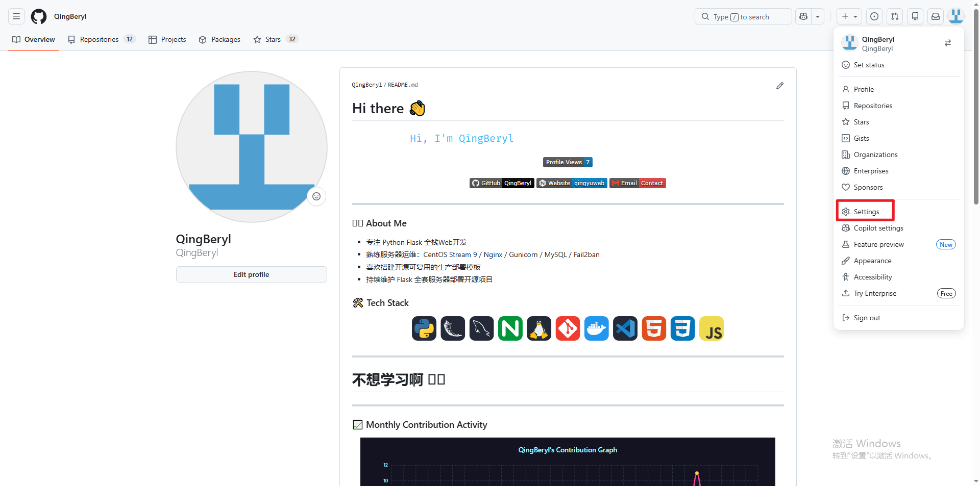Click the Edit profile button
This screenshot has height=486, width=980.
click(x=252, y=274)
